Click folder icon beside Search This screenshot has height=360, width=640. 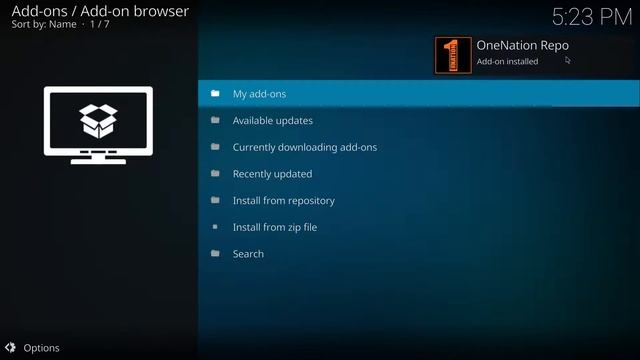(x=215, y=253)
